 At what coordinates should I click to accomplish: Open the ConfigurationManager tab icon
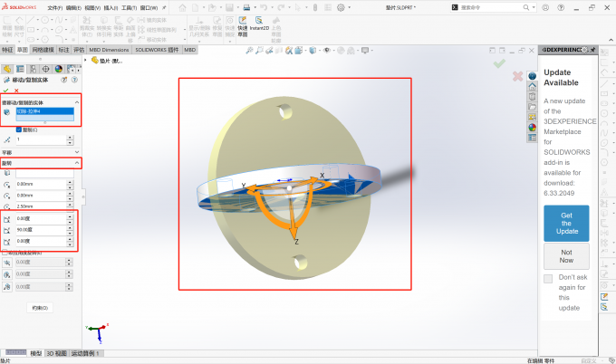click(x=33, y=69)
